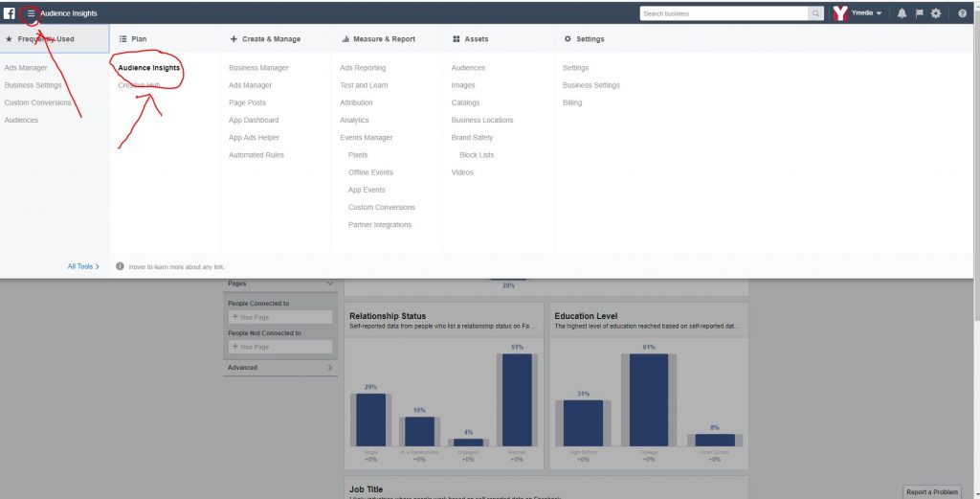Image resolution: width=980 pixels, height=499 pixels.
Task: Open Block Lists link
Action: (477, 155)
